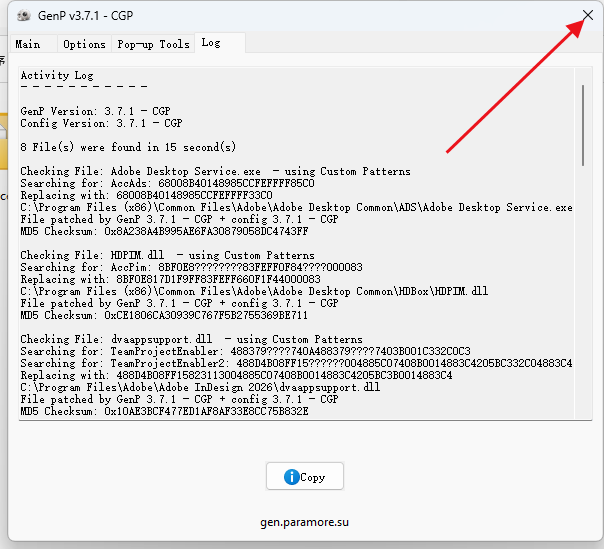Click the GenP app icon in title bar

pyautogui.click(x=24, y=16)
